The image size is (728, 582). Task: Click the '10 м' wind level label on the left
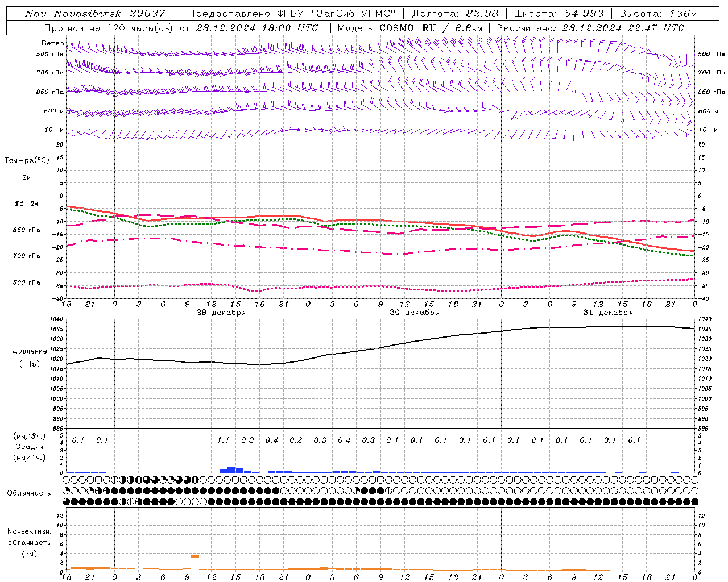tap(54, 130)
